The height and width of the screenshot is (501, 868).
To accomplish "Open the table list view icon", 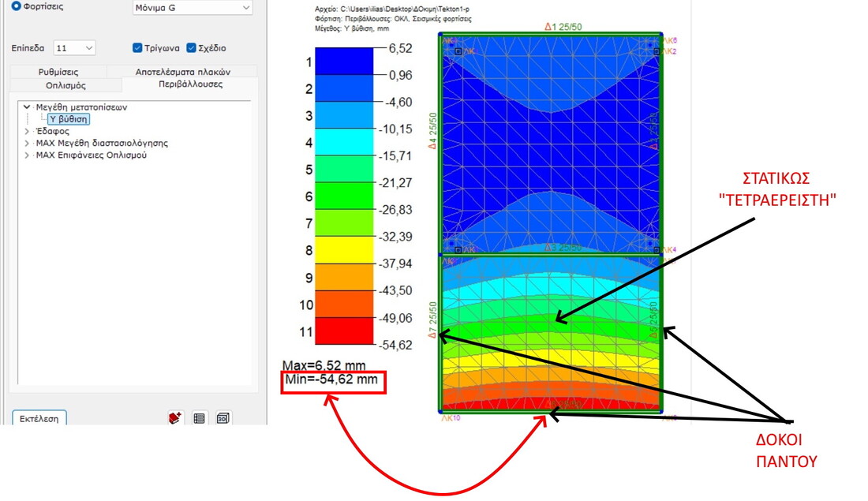I will tap(200, 418).
